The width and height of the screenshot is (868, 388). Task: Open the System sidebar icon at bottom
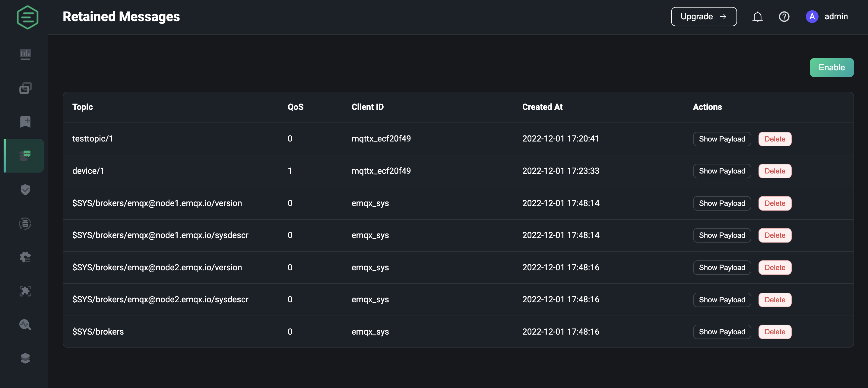25,358
